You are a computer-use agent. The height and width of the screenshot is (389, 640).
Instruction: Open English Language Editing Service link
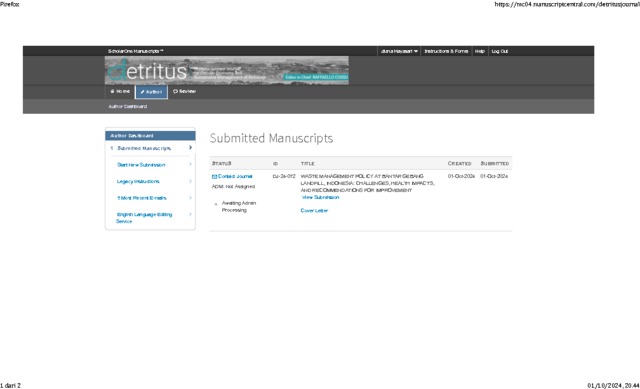point(144,218)
